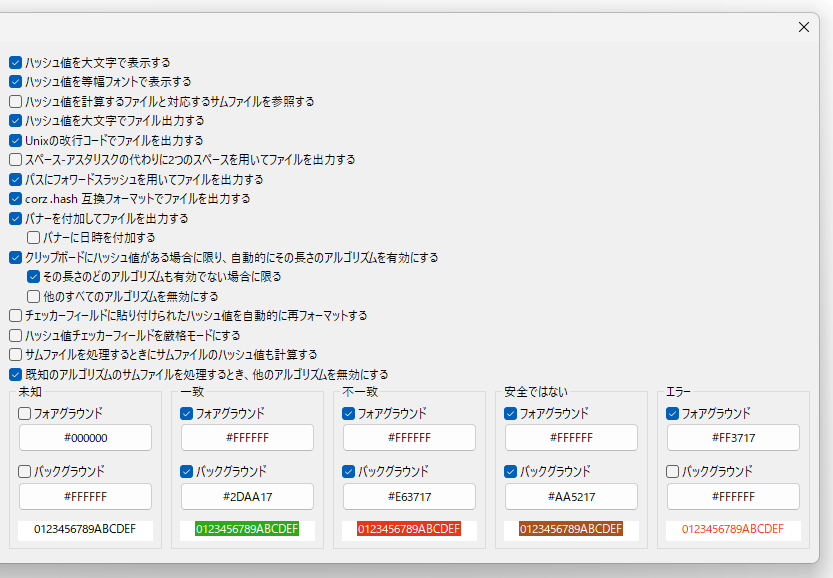The image size is (833, 578).
Task: Enable「他のすべてのアルゴリズムを無効にする」
Action: 34,296
